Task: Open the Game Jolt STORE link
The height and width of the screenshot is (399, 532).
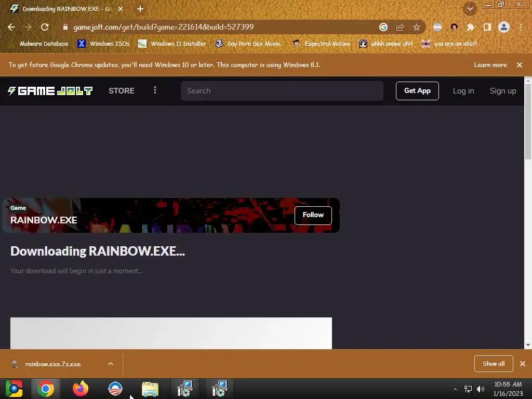Action: coord(122,90)
